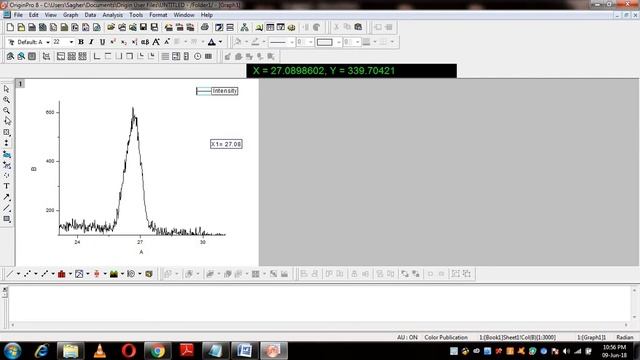Open the Data menu
Screen dimensions: 640x360
pyautogui.click(x=90, y=15)
